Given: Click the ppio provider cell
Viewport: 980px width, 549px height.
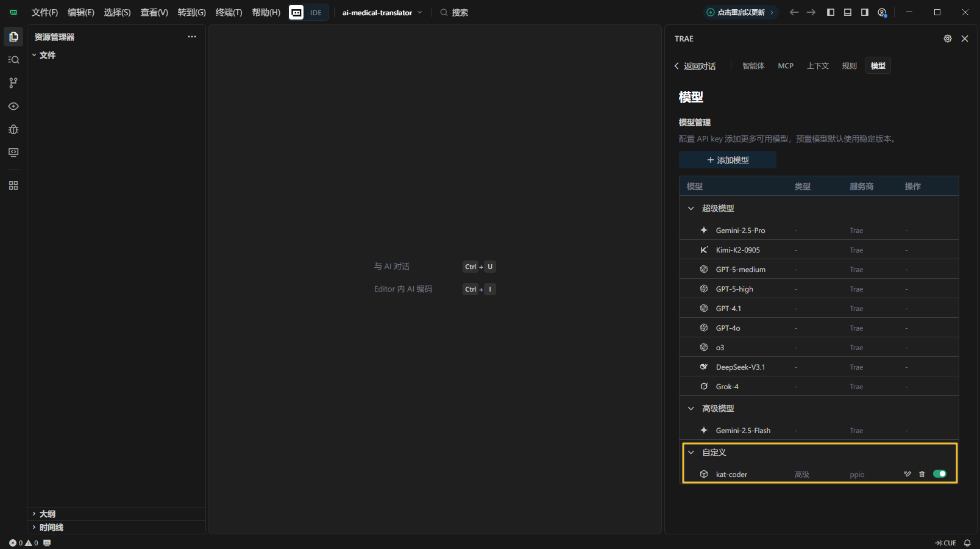Looking at the screenshot, I should tap(857, 475).
